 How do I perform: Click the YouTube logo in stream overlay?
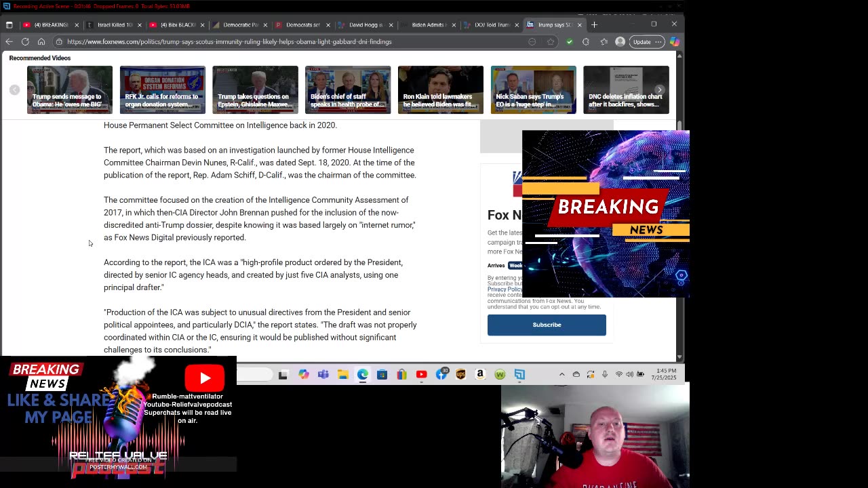205,378
